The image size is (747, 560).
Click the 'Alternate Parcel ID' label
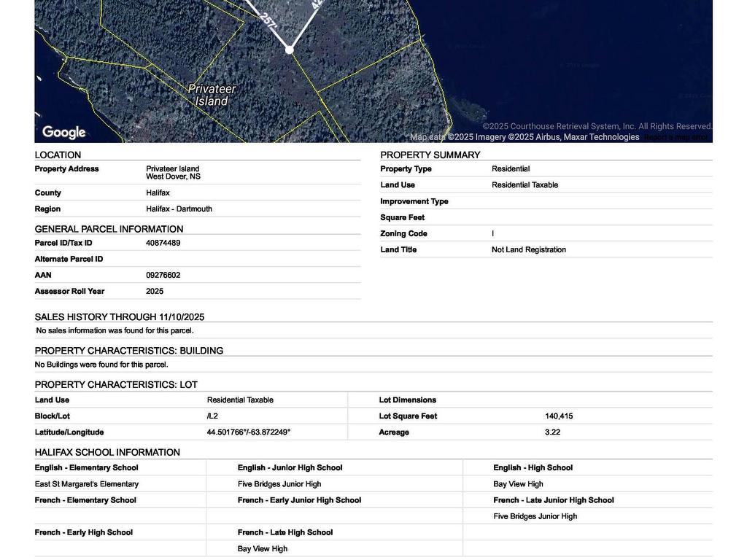tap(69, 259)
